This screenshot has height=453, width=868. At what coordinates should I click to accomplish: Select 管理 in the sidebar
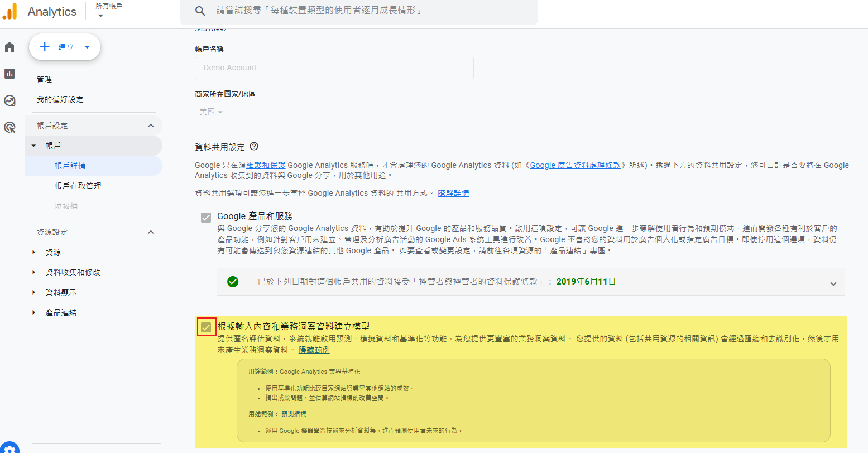pyautogui.click(x=44, y=79)
